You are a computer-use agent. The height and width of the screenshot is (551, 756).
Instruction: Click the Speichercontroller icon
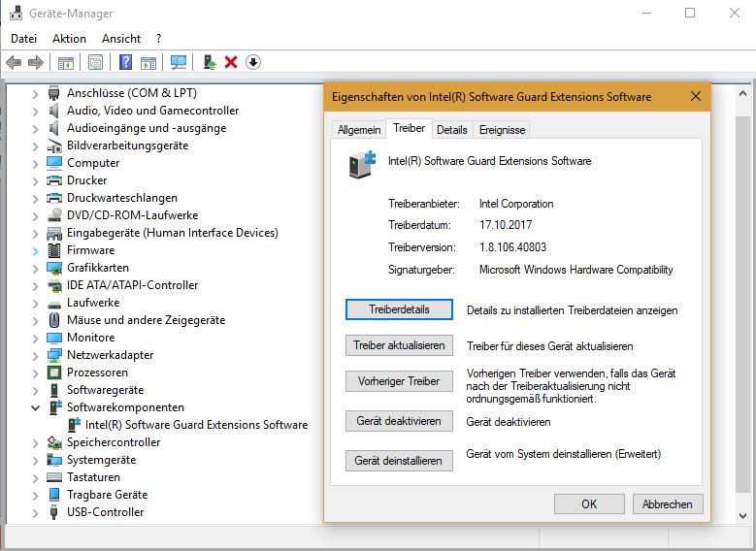click(54, 442)
